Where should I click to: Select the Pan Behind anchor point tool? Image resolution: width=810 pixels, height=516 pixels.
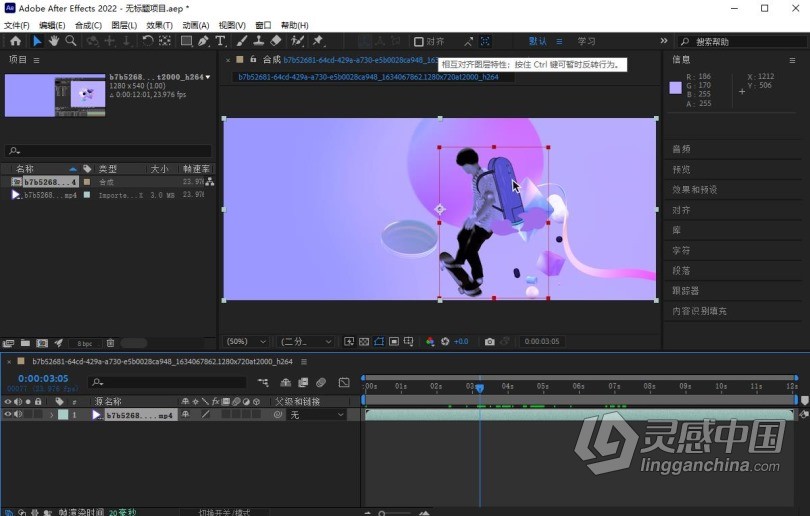[165, 41]
